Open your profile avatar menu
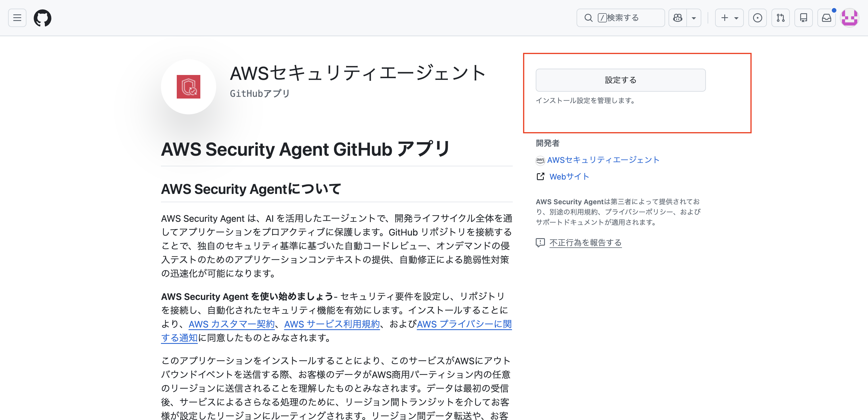868x420 pixels. (850, 18)
